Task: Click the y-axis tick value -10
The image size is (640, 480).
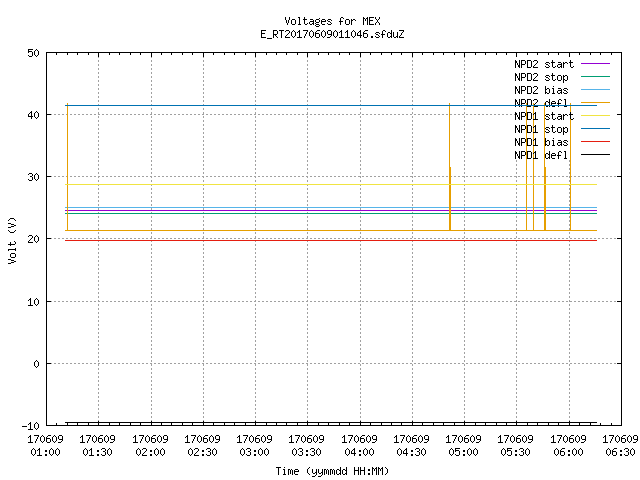Action: coord(31,426)
